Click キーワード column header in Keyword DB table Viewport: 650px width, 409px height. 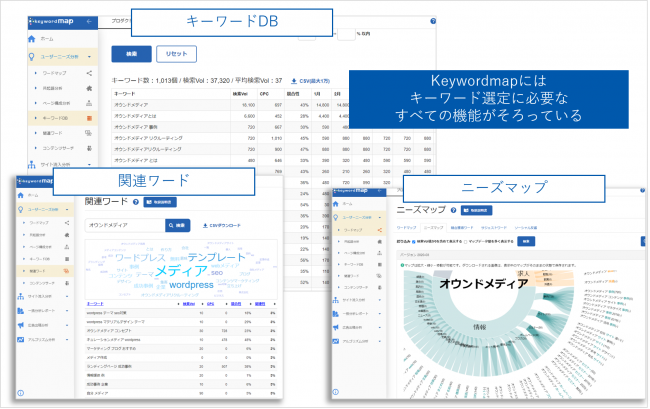125,94
